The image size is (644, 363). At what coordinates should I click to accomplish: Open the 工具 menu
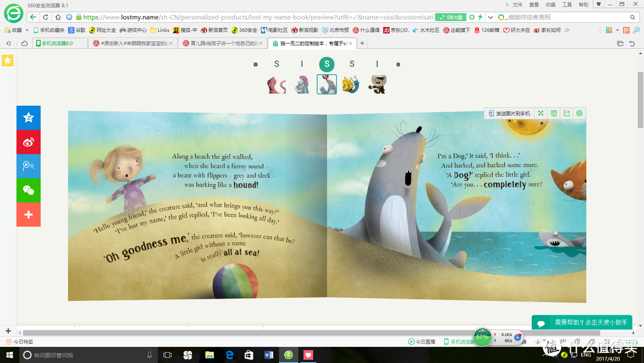click(x=567, y=5)
